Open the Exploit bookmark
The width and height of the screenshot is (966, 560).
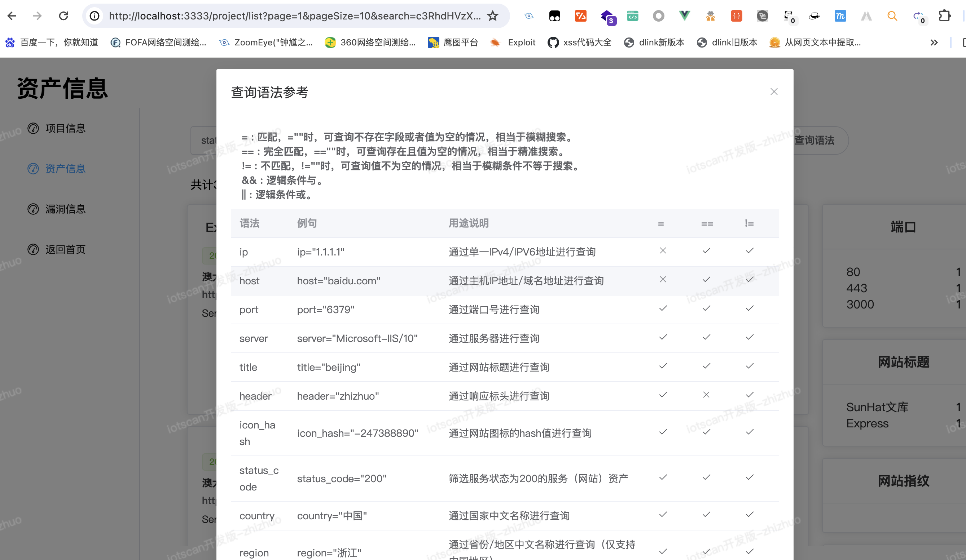coord(521,43)
